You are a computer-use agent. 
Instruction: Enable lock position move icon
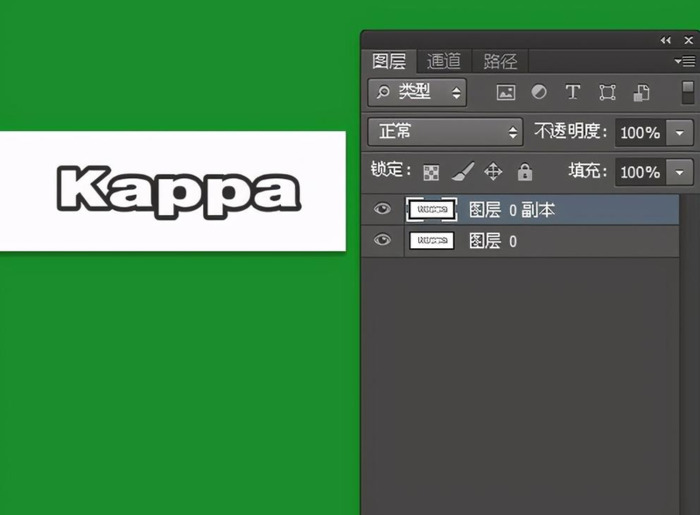point(493,172)
